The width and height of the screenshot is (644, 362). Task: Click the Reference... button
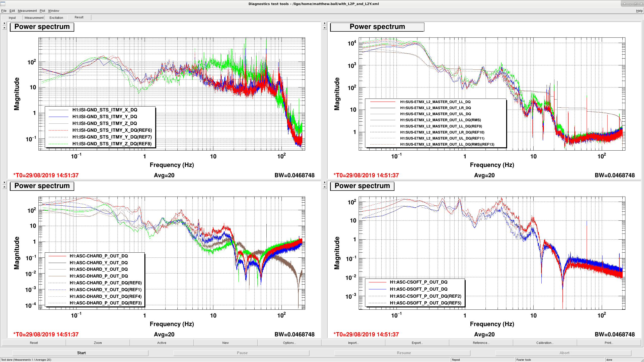[481, 343]
